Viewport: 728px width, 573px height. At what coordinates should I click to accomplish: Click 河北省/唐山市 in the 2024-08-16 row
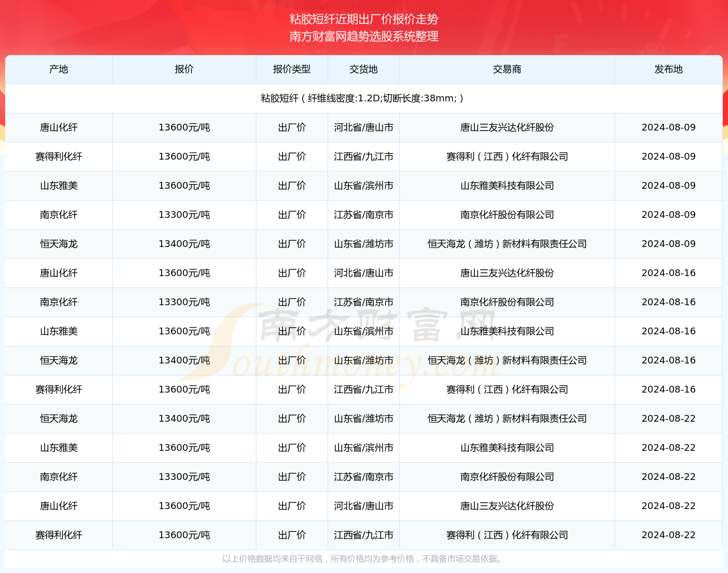pos(363,273)
